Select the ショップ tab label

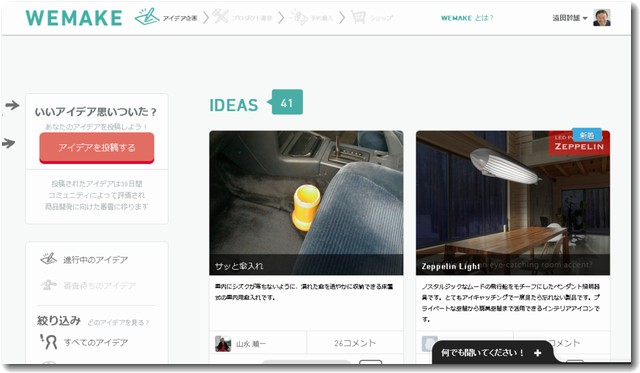381,18
